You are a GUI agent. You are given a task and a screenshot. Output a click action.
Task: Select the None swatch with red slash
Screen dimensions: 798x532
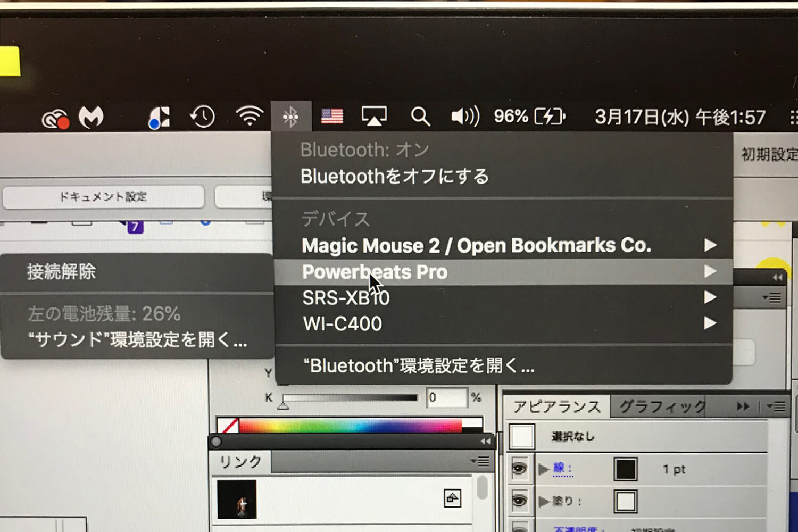click(228, 426)
